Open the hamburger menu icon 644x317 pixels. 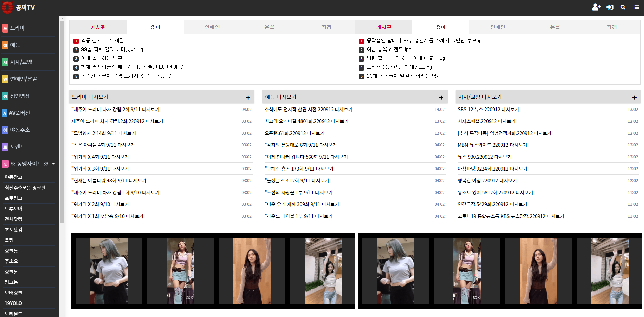coord(637,7)
